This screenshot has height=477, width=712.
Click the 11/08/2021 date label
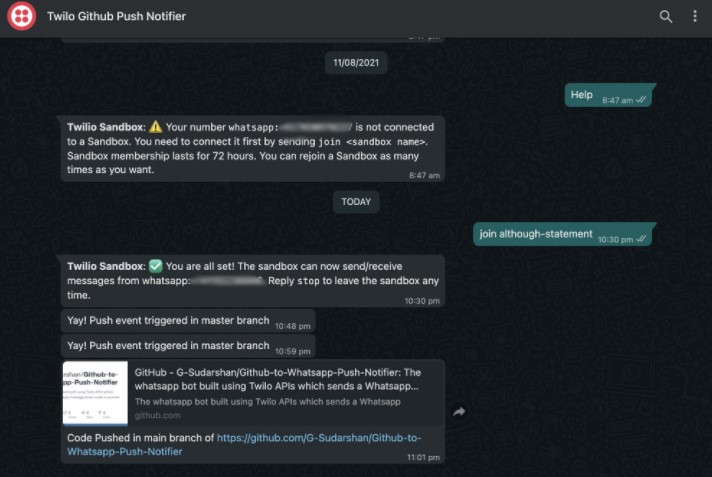point(356,63)
